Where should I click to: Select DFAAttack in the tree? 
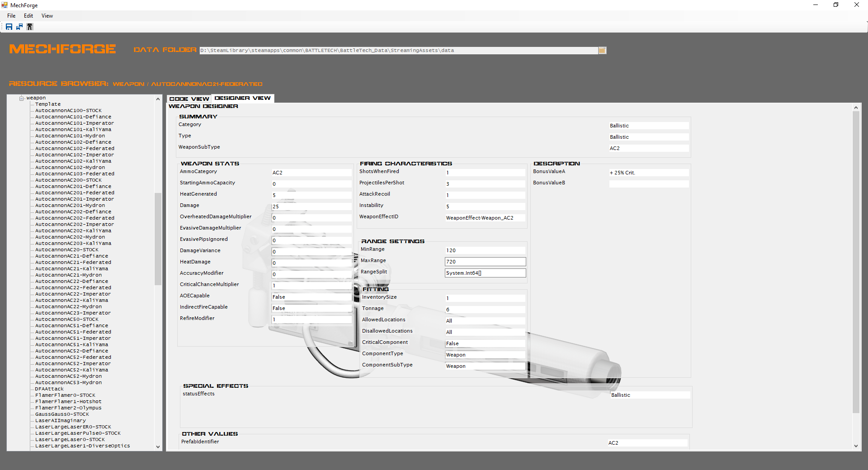click(x=49, y=389)
